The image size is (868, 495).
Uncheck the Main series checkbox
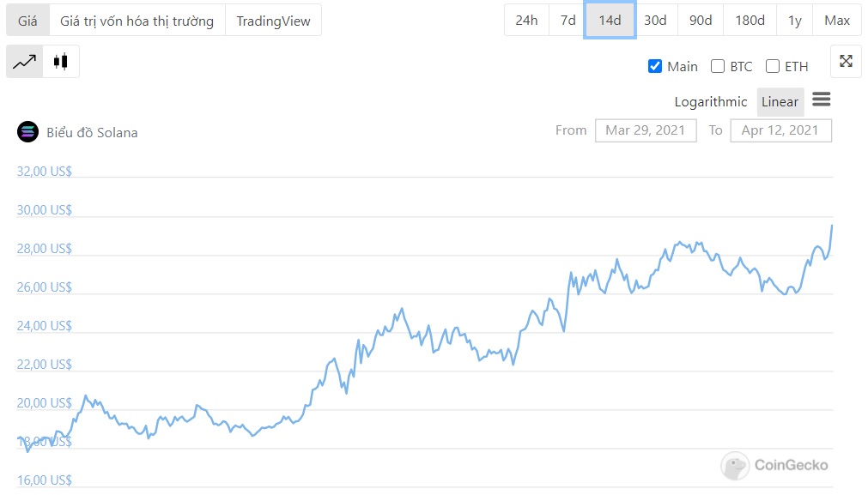point(655,66)
